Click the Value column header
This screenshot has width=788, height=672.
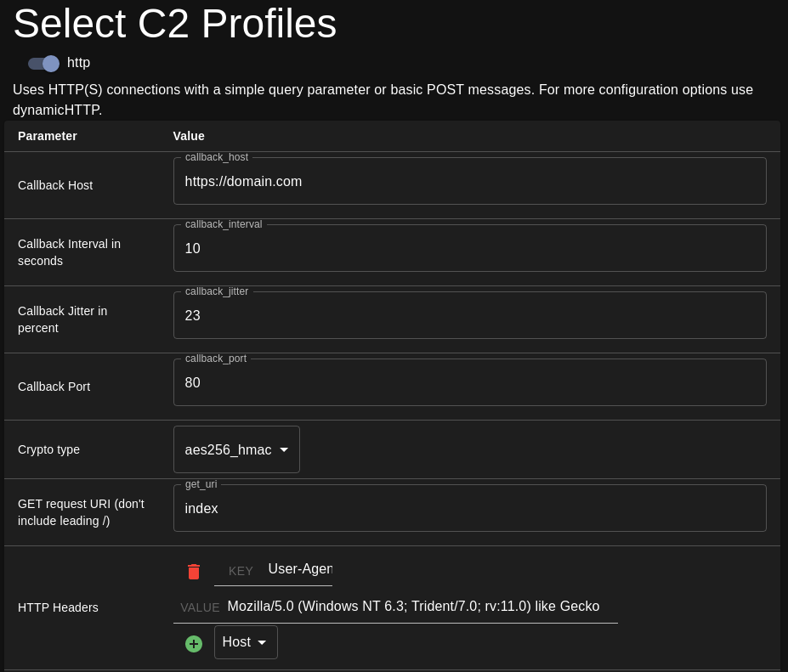(x=189, y=136)
